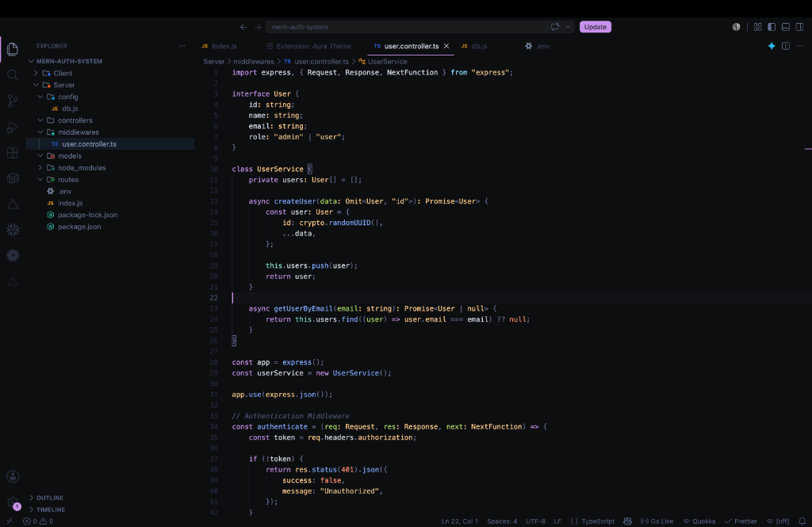Viewport: 812px width, 527px height.
Task: Open the Explorer view in activity bar
Action: tap(13, 49)
